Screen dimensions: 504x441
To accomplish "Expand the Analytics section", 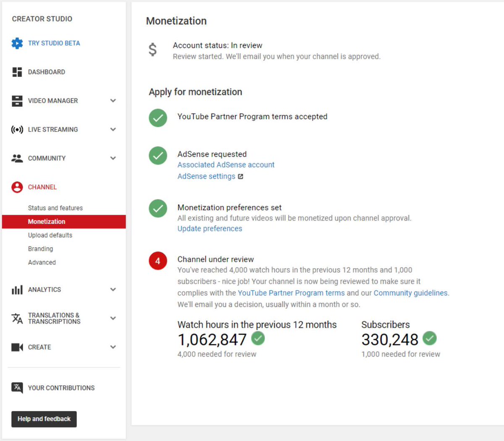I will 113,290.
